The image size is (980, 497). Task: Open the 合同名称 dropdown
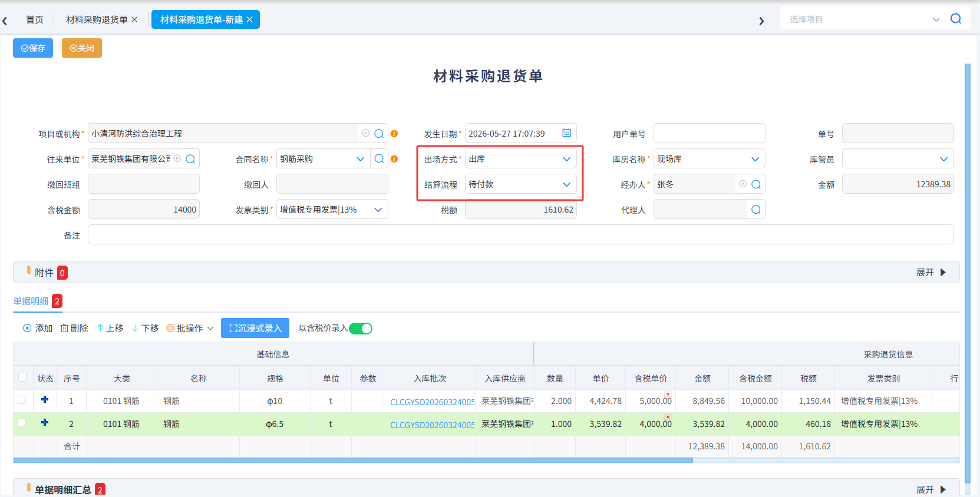click(323, 159)
